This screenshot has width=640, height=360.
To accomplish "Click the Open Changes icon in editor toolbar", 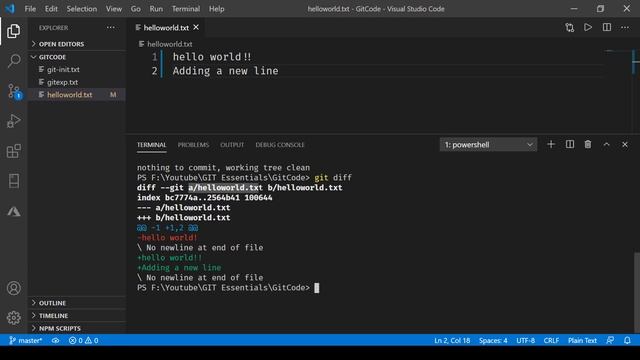I will (569, 28).
